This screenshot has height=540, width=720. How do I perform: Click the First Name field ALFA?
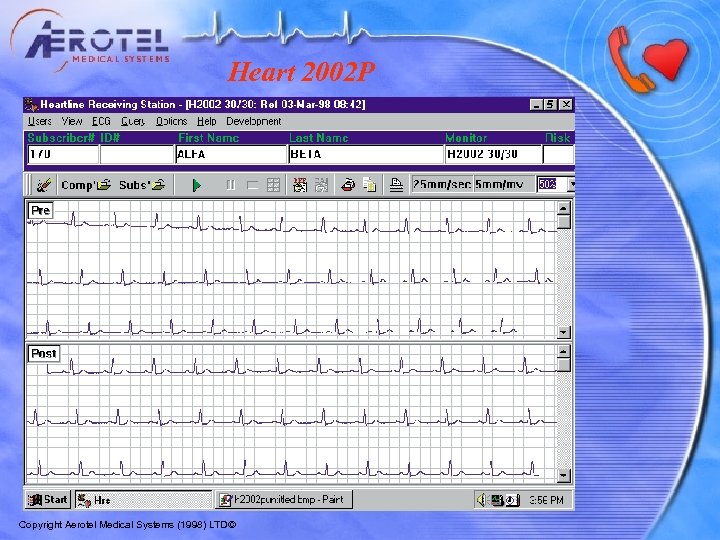click(x=231, y=155)
